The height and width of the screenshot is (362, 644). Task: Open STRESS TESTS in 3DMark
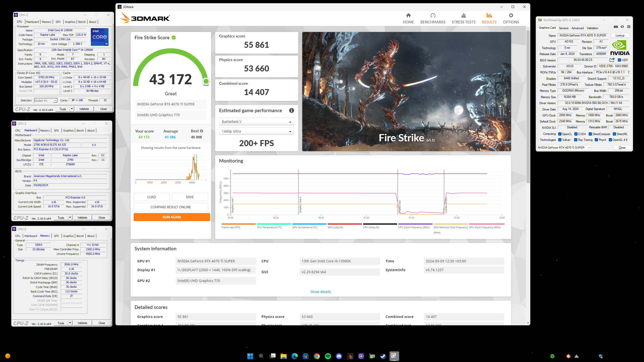point(463,18)
